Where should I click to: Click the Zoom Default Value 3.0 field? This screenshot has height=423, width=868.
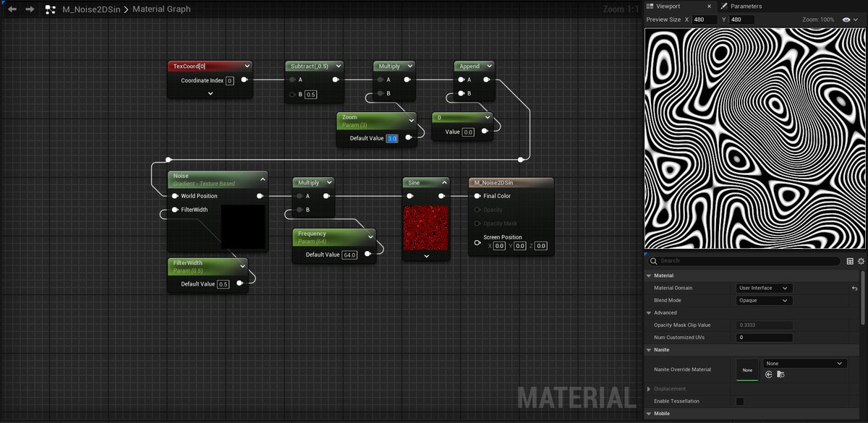pos(393,138)
